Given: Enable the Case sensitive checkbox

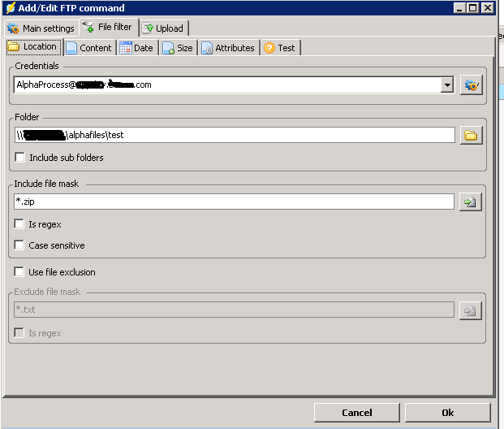Looking at the screenshot, I should pos(20,245).
